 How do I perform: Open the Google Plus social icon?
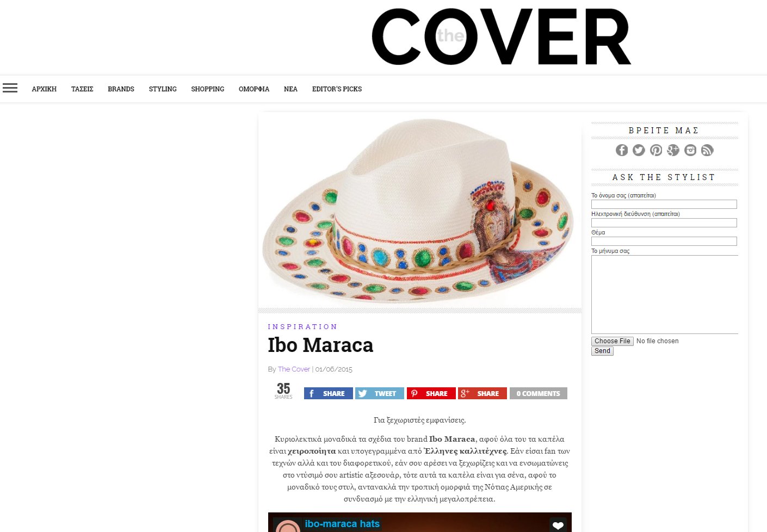pyautogui.click(x=673, y=150)
